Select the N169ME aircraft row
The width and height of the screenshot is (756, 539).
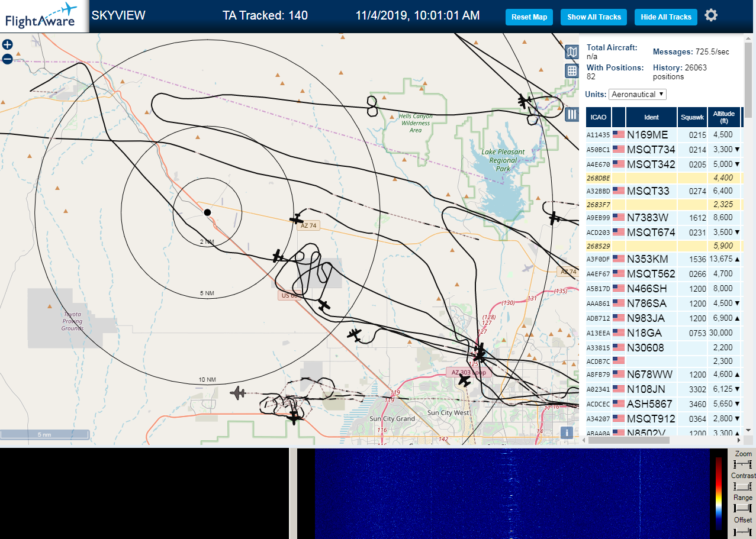[x=663, y=134]
